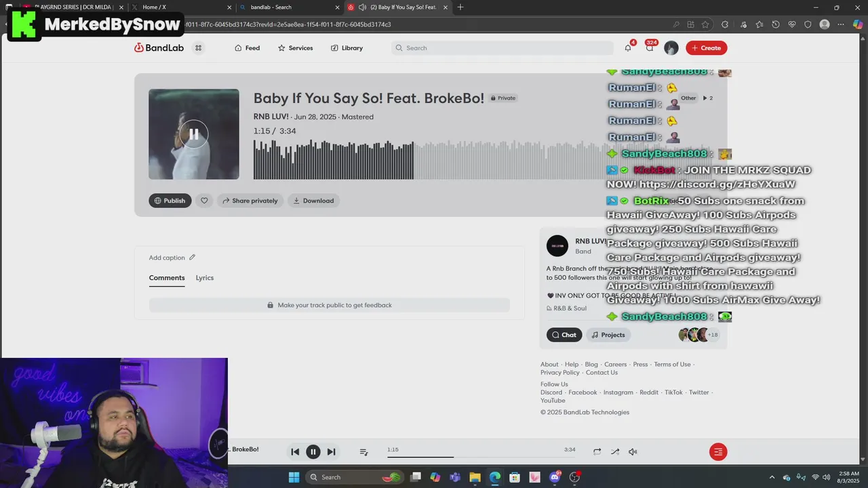Open the notifications bell
This screenshot has height=488, width=868.
pyautogui.click(x=628, y=48)
